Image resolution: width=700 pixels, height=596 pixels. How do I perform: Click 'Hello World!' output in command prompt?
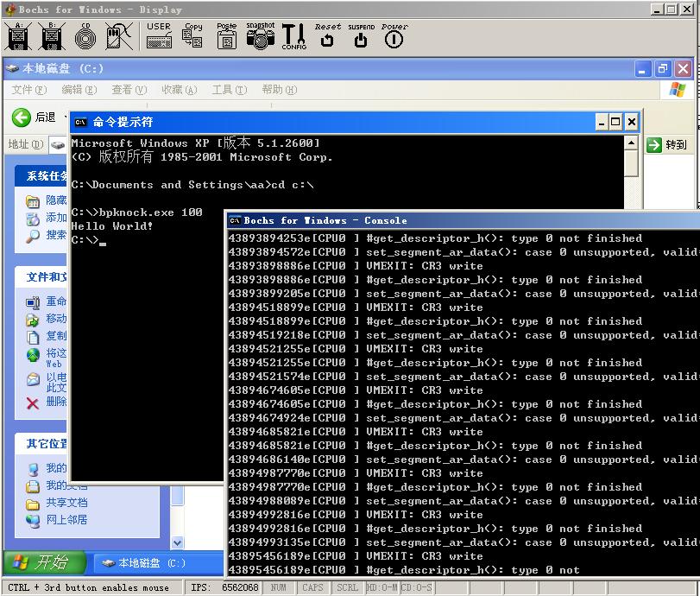point(112,226)
